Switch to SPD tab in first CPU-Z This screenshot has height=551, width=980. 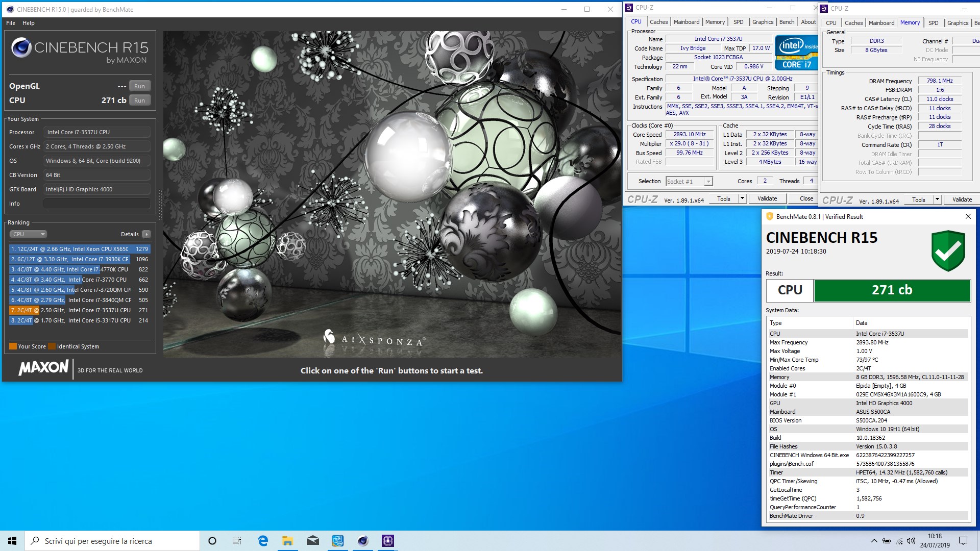(x=738, y=22)
